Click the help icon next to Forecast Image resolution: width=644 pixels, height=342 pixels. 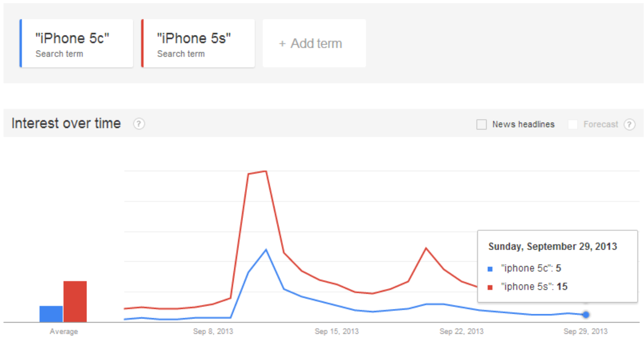pyautogui.click(x=629, y=125)
